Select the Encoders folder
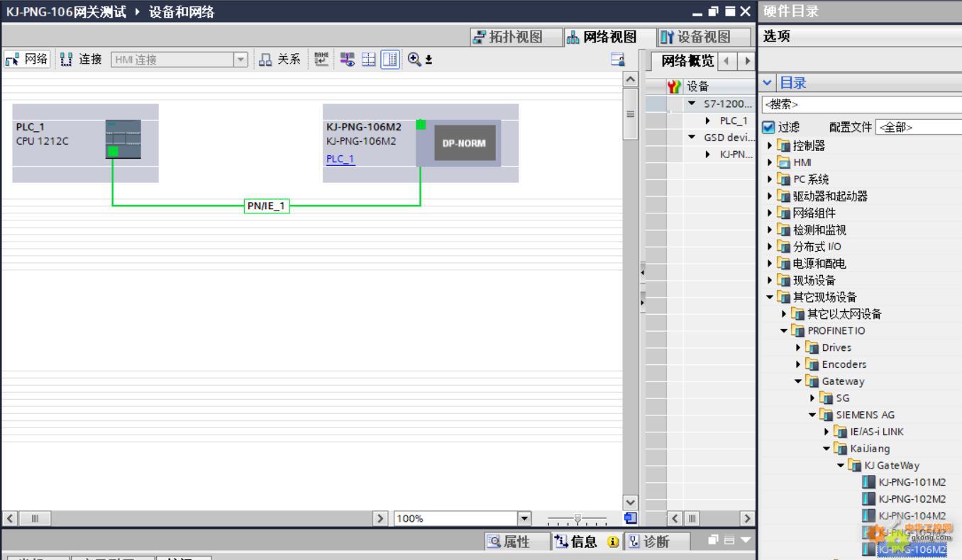Image resolution: width=962 pixels, height=560 pixels. point(844,364)
